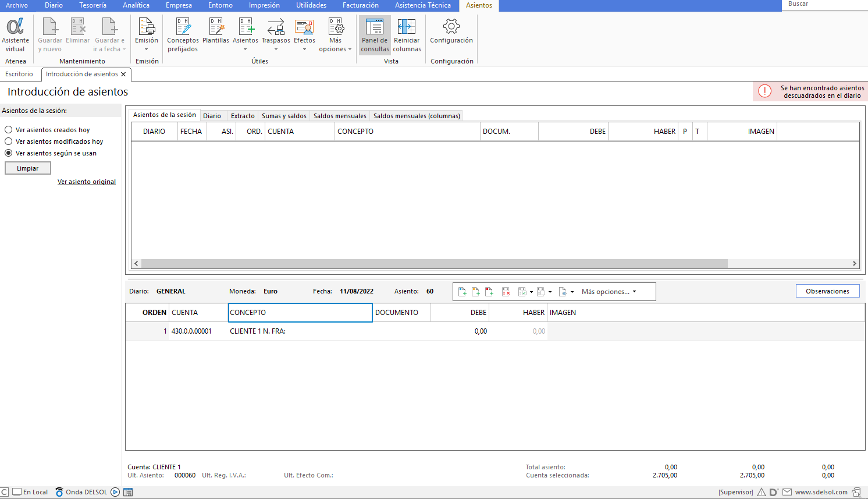Click the document preview eye icon
This screenshot has height=499, width=868.
click(563, 292)
